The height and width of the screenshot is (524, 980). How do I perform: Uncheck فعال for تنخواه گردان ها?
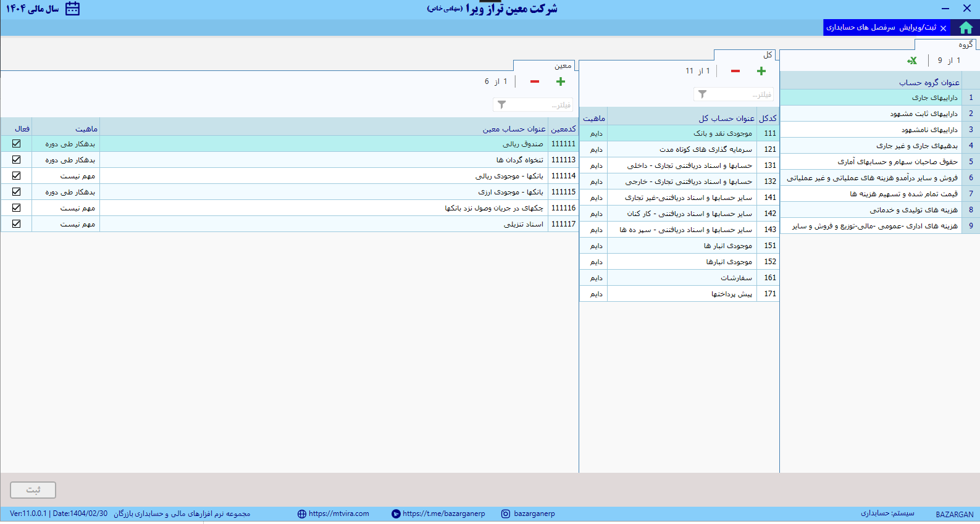[x=17, y=160]
